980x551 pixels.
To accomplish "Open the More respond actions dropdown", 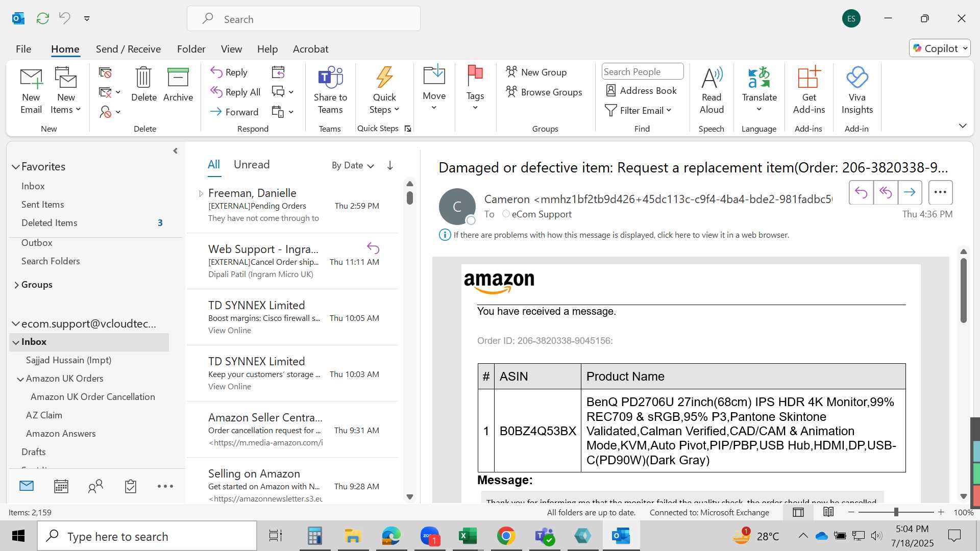I will coord(291,112).
